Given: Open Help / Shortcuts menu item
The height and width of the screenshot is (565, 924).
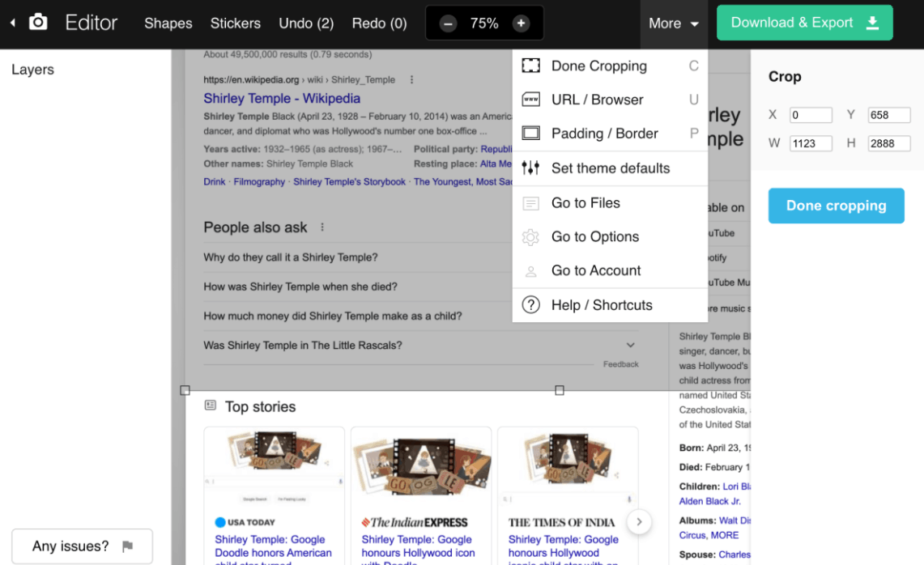Looking at the screenshot, I should [610, 305].
